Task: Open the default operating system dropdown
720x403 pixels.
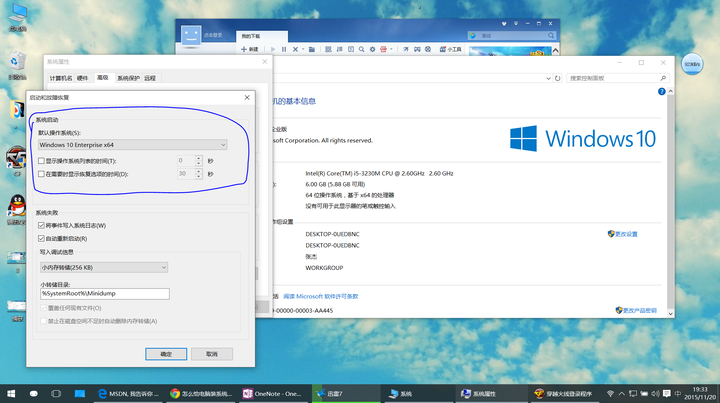Action: point(133,145)
